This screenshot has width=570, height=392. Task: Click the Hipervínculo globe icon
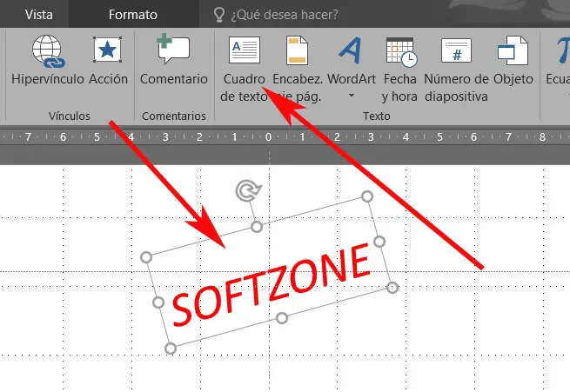click(x=49, y=51)
